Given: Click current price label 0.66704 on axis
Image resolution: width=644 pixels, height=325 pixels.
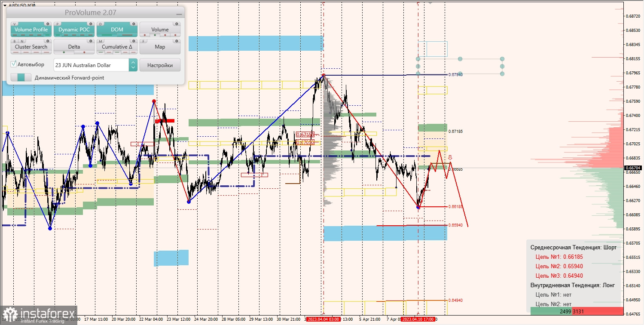Looking at the screenshot, I should (633, 168).
